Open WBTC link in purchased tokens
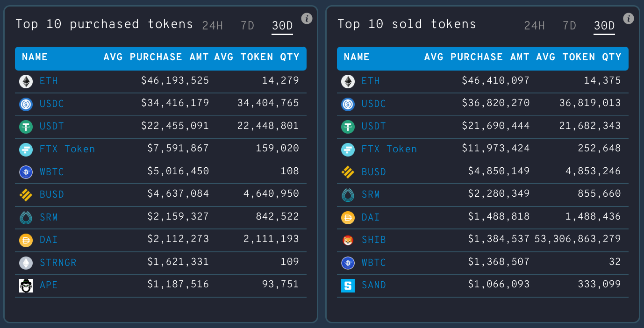 point(52,172)
